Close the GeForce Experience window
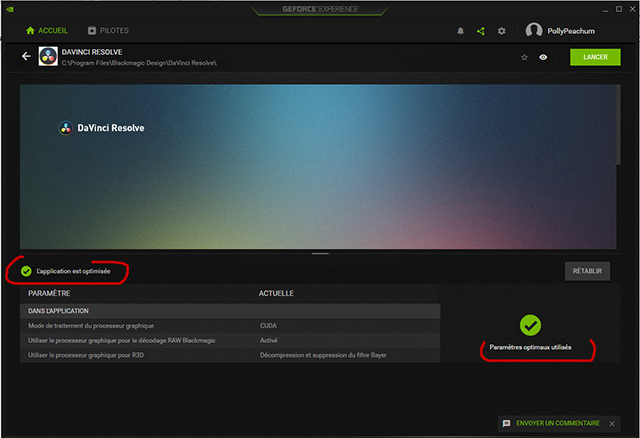Image resolution: width=640 pixels, height=438 pixels. 633,9
